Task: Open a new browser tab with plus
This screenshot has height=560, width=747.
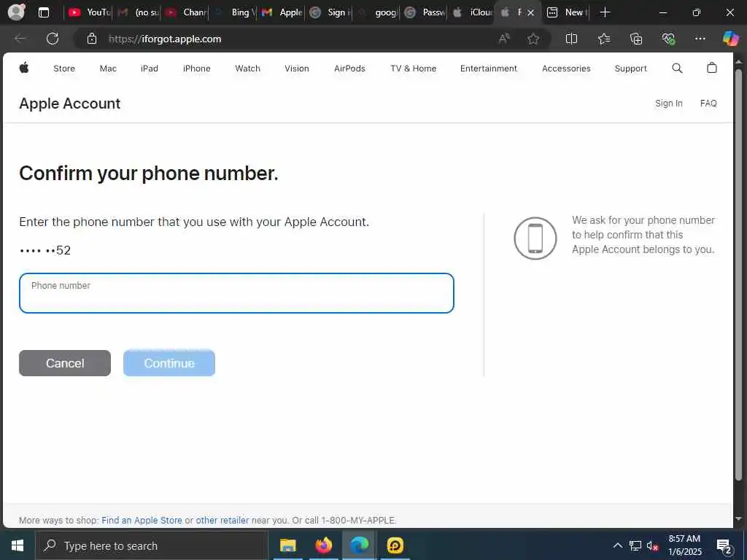Action: (605, 12)
